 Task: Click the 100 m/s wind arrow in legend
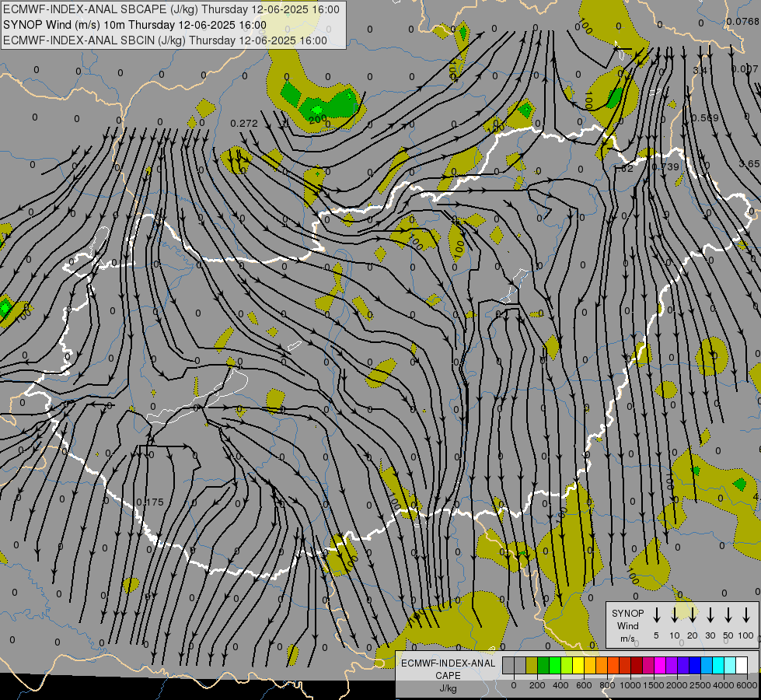(746, 614)
